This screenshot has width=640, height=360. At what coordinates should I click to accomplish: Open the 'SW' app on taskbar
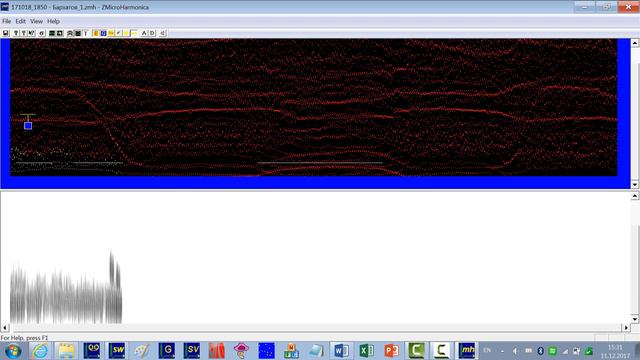pos(117,351)
